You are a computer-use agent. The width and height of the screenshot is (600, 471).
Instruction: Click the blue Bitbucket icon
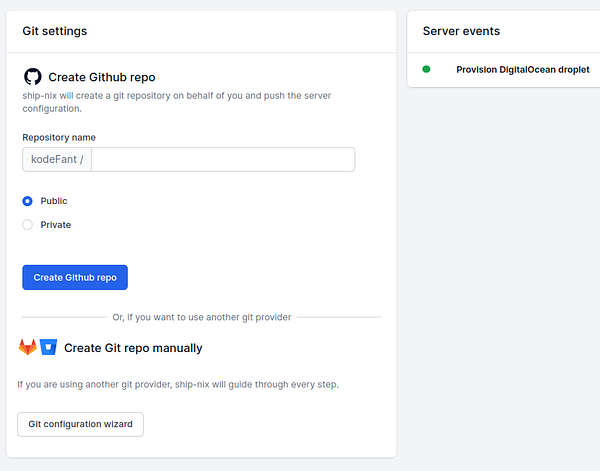(x=48, y=347)
